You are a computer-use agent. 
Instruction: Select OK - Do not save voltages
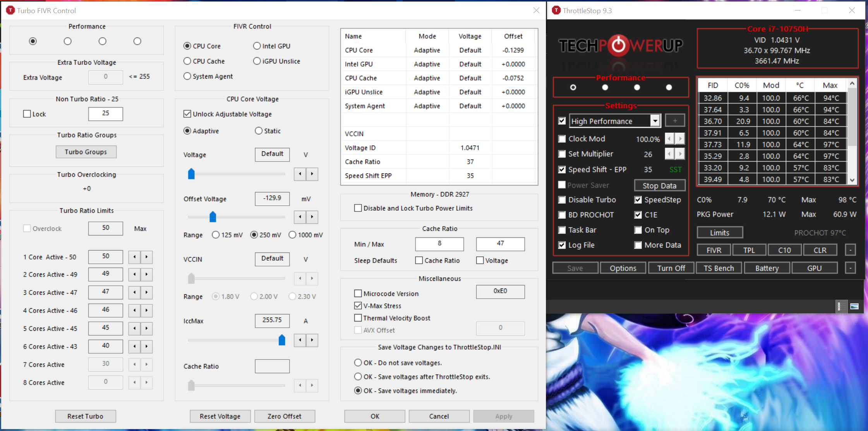(358, 363)
